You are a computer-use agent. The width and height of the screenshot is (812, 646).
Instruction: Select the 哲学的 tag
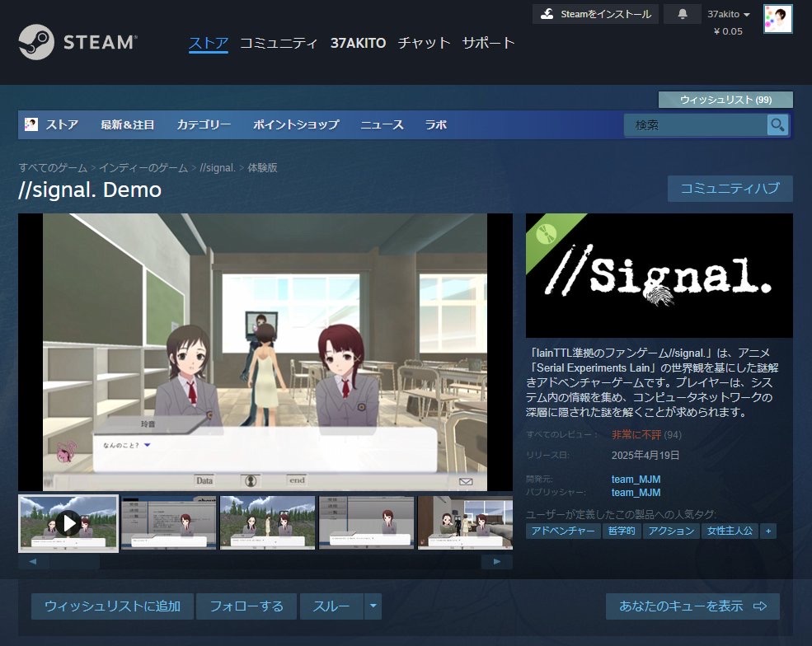(x=622, y=531)
